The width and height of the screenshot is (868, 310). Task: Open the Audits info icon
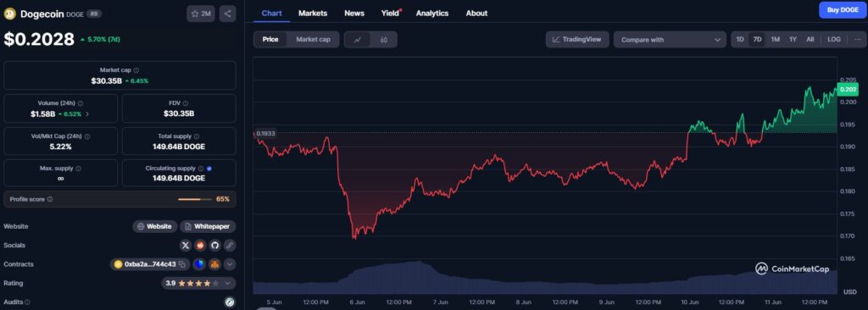[x=28, y=302]
